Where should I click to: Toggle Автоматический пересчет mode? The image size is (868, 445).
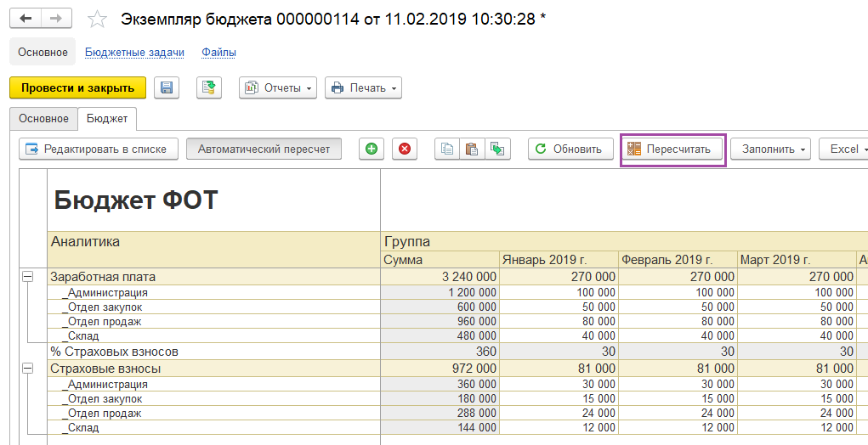point(264,149)
